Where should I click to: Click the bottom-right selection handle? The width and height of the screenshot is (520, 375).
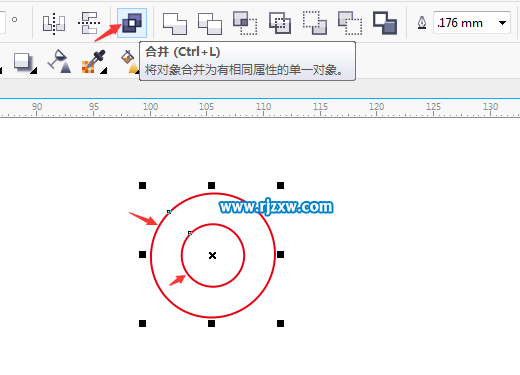[x=280, y=323]
